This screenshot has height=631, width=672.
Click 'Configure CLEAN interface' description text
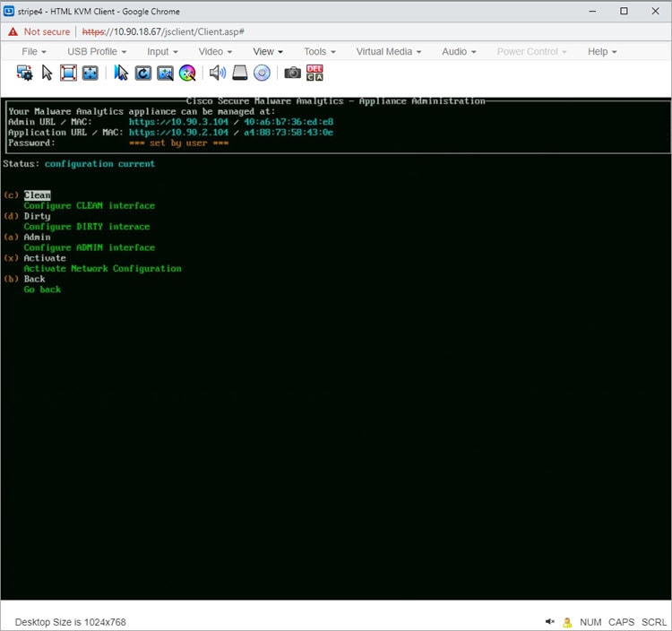tap(90, 206)
